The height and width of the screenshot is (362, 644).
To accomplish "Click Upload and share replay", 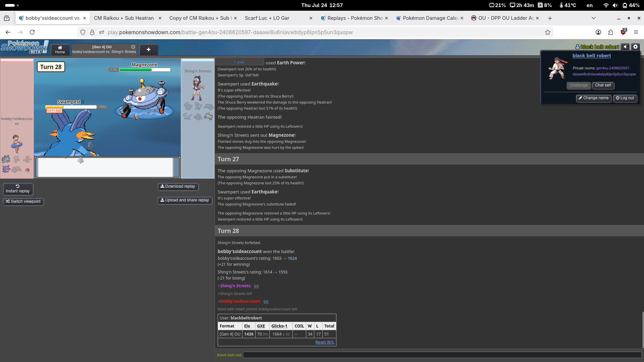I will point(185,200).
